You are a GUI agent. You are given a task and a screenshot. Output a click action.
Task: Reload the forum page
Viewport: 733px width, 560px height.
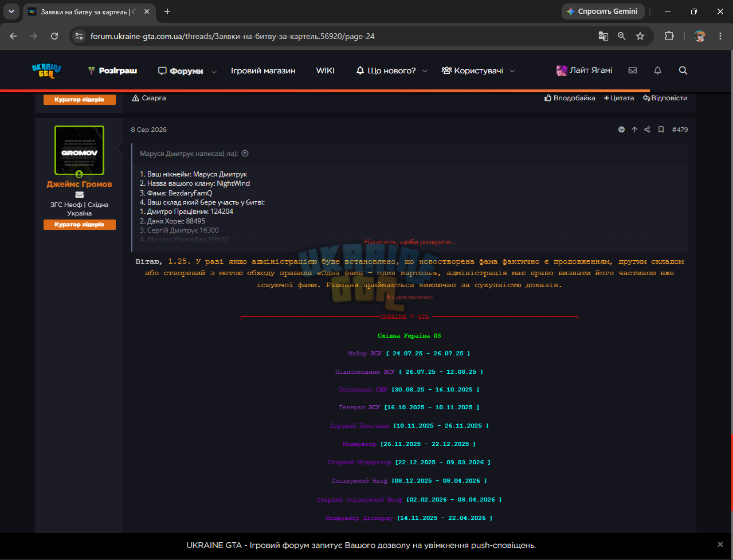pyautogui.click(x=54, y=36)
